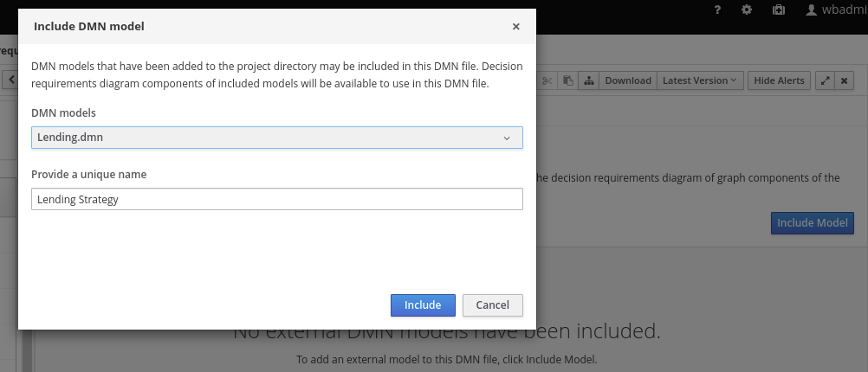
Task: Close the Include DMN model dialog
Action: pos(516,27)
